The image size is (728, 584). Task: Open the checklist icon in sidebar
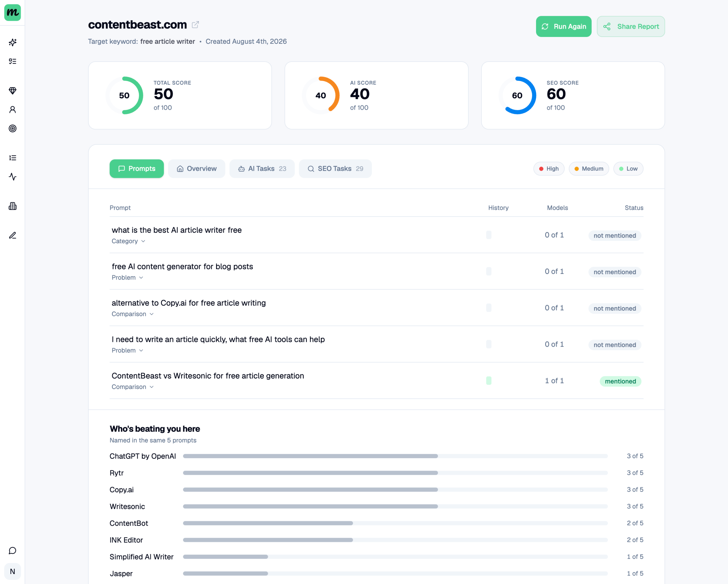13,61
